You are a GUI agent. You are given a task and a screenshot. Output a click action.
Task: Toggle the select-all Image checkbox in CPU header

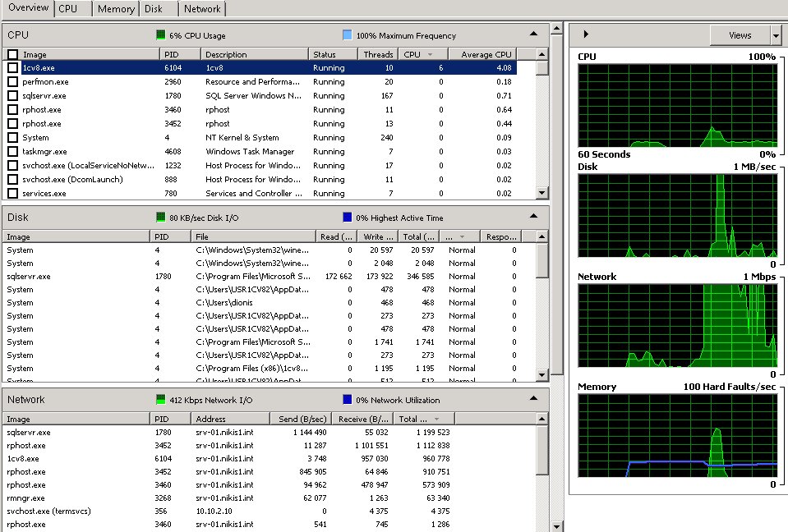pyautogui.click(x=13, y=54)
